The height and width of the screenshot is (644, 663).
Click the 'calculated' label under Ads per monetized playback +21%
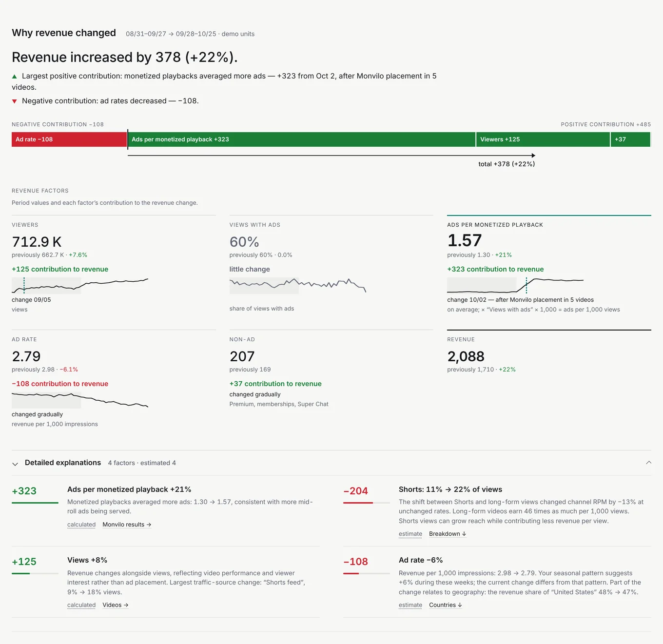(x=81, y=525)
